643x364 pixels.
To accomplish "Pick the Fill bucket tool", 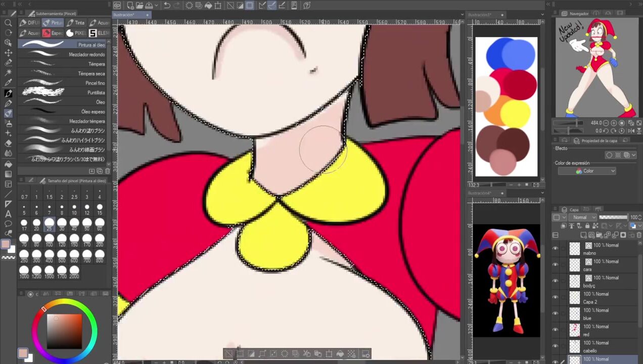I will [8, 164].
